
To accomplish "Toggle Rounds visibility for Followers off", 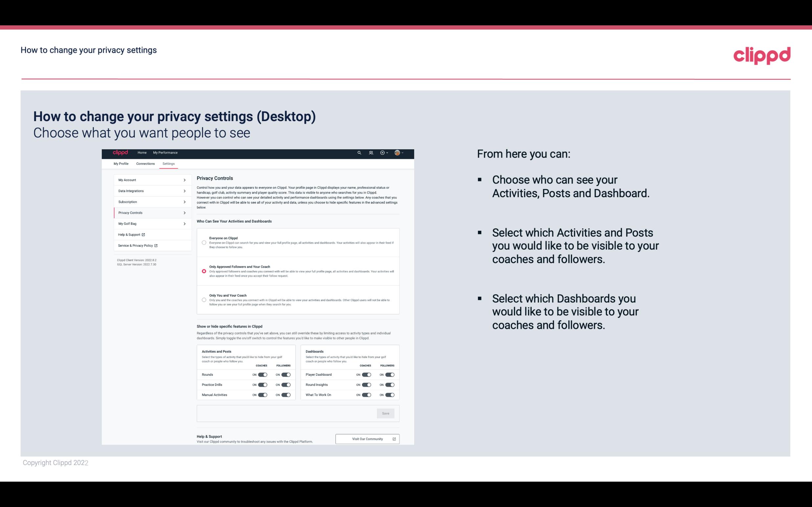I will point(286,374).
